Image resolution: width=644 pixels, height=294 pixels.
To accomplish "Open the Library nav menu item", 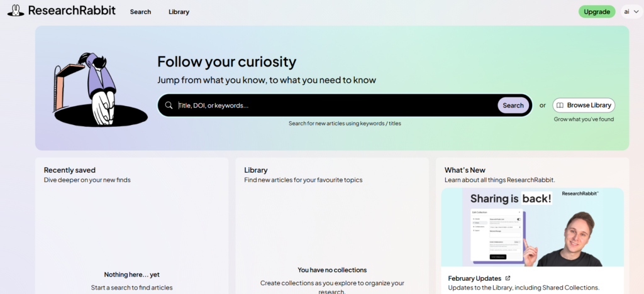I will tap(179, 12).
